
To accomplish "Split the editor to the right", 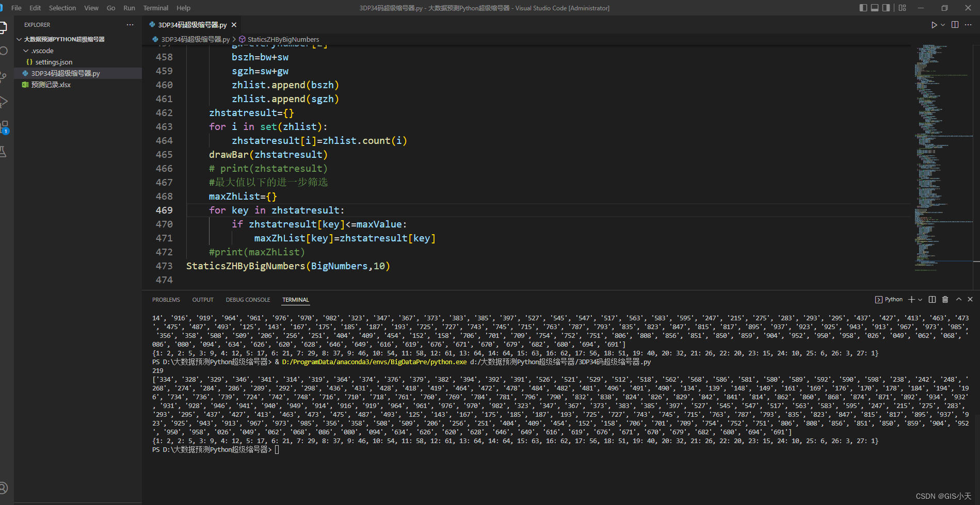I will 955,25.
